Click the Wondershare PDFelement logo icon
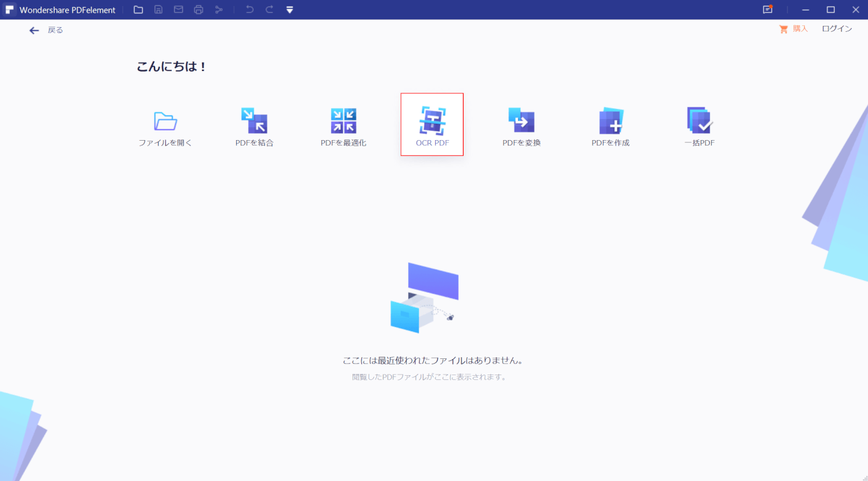This screenshot has height=481, width=868. 10,10
